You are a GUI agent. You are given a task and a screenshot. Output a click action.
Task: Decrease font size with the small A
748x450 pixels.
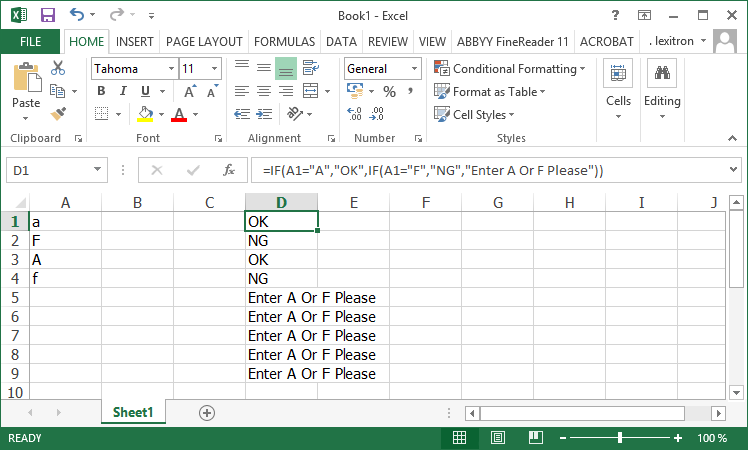pos(212,91)
